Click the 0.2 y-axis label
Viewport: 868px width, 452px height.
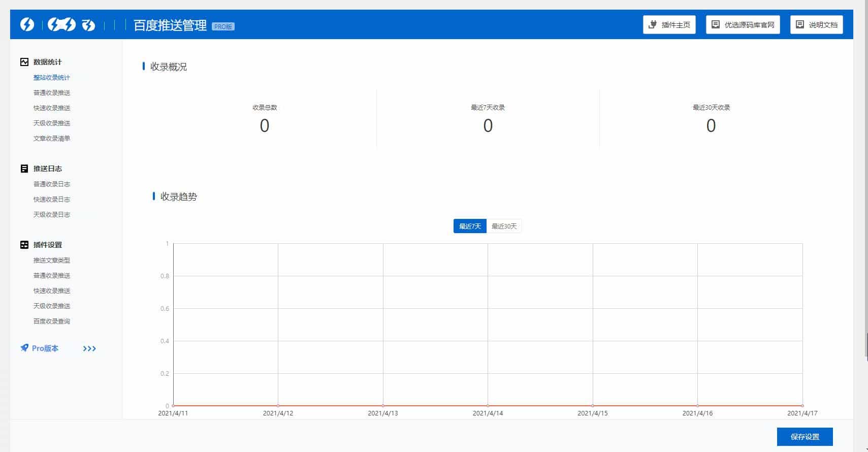click(x=165, y=374)
